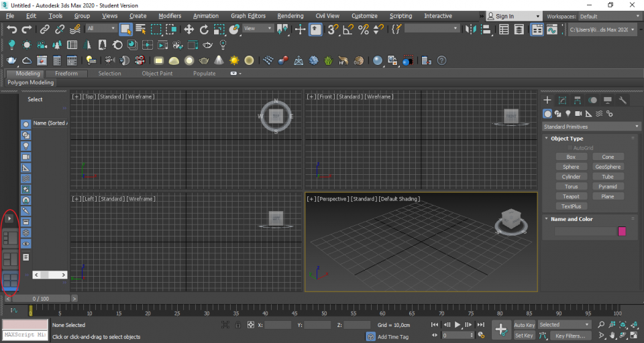Viewport: 644px width, 343px height.
Task: Collapse the Object Type rollout
Action: point(546,138)
